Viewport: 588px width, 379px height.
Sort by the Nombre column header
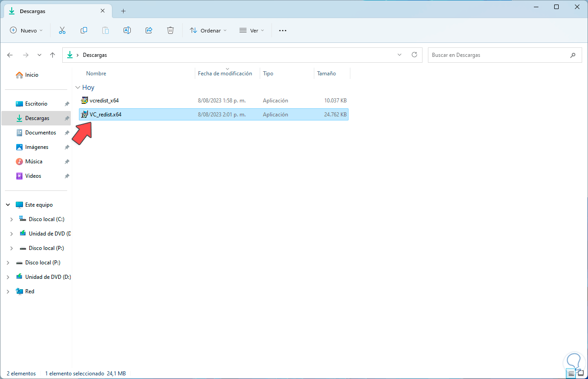tap(96, 74)
